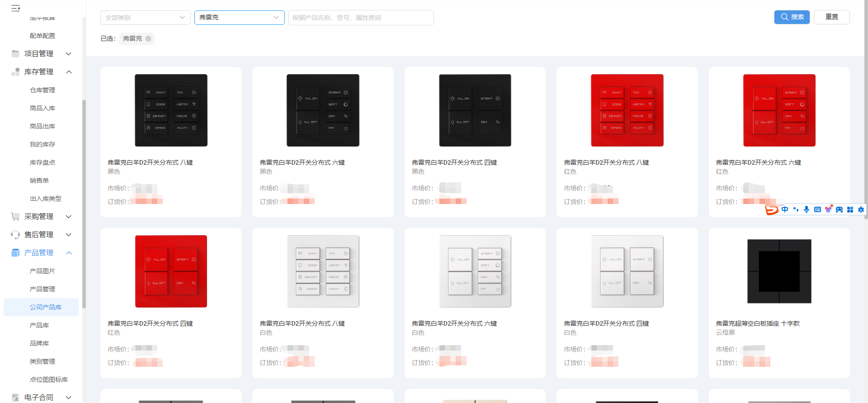Open 品牌库 in the sidebar
This screenshot has width=868, height=403.
pyautogui.click(x=39, y=343)
